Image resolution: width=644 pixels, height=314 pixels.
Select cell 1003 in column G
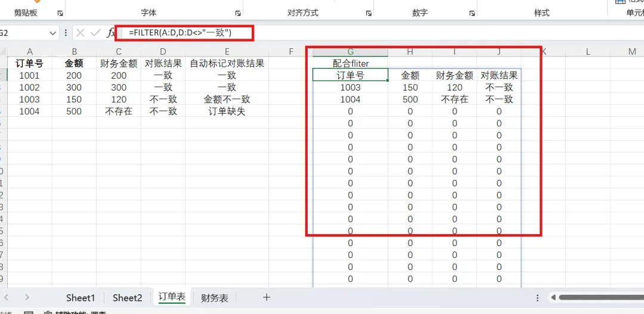(x=351, y=88)
